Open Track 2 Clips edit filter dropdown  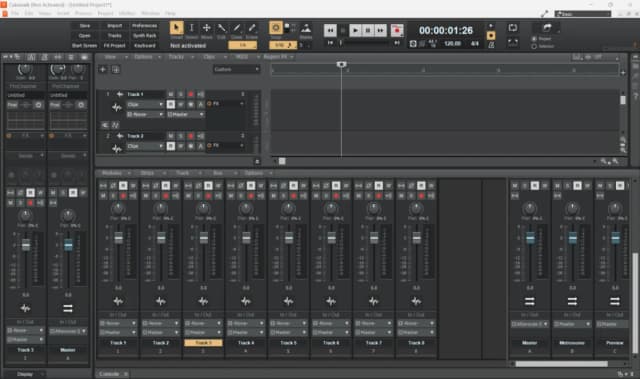[145, 146]
